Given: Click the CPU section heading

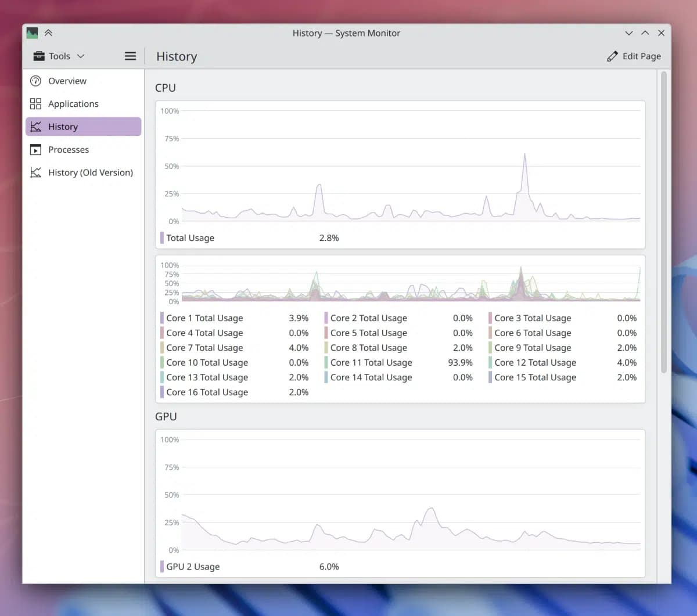Looking at the screenshot, I should [165, 88].
